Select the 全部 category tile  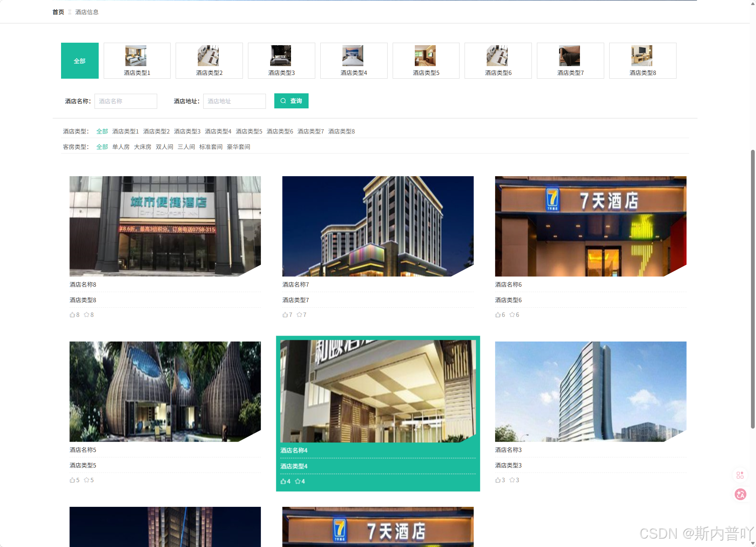[x=80, y=61]
